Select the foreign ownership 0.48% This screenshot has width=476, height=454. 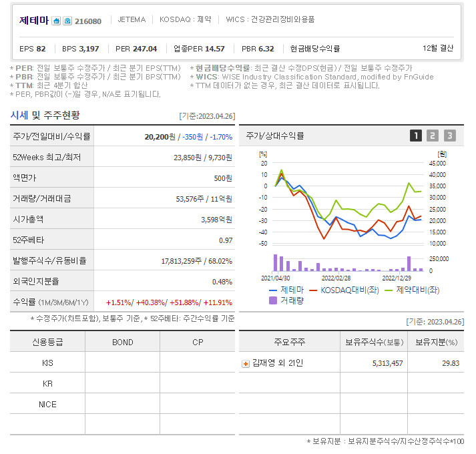click(x=222, y=282)
